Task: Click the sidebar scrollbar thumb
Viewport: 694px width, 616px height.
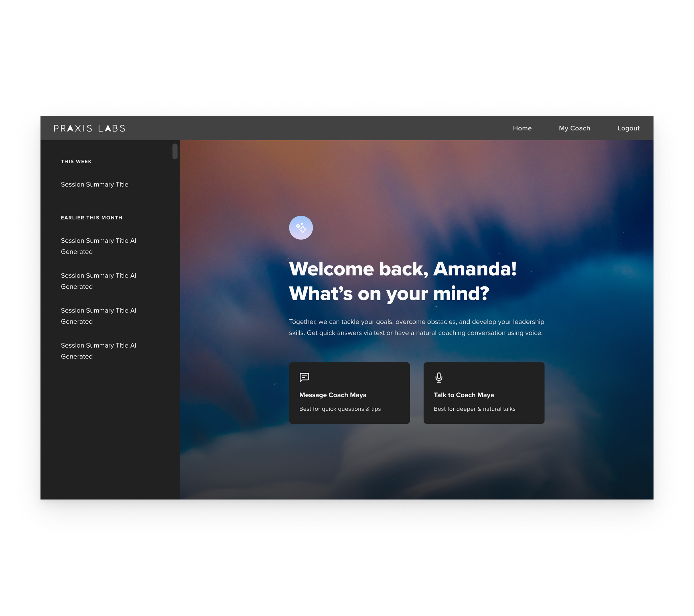Action: click(x=175, y=151)
